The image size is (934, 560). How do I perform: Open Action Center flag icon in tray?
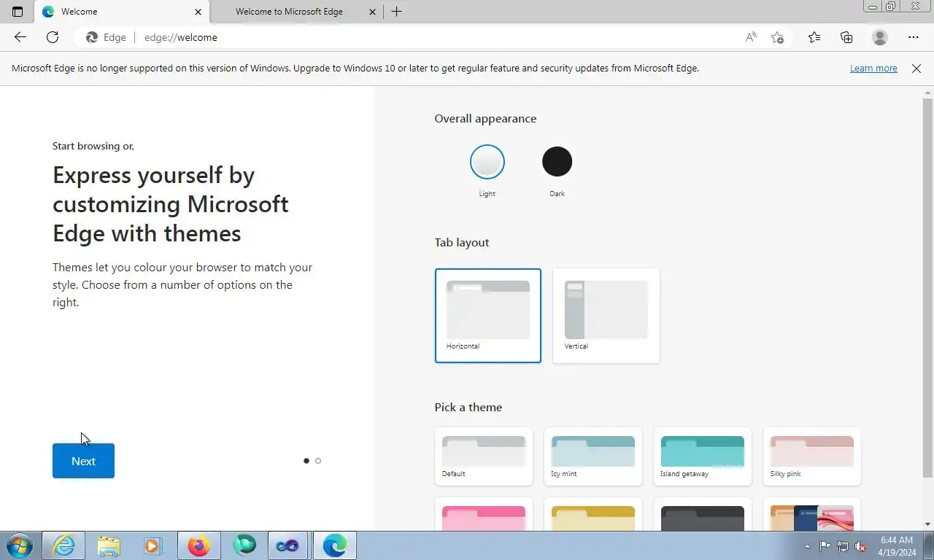(825, 546)
